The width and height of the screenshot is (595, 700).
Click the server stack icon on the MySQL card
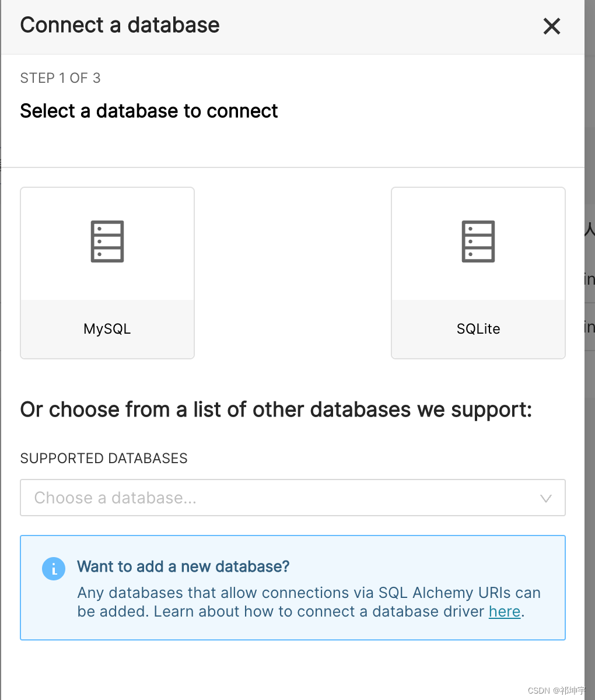[107, 241]
